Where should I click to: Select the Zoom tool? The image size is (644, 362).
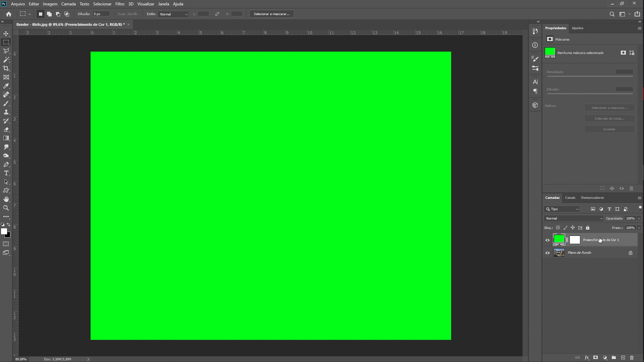tap(6, 208)
